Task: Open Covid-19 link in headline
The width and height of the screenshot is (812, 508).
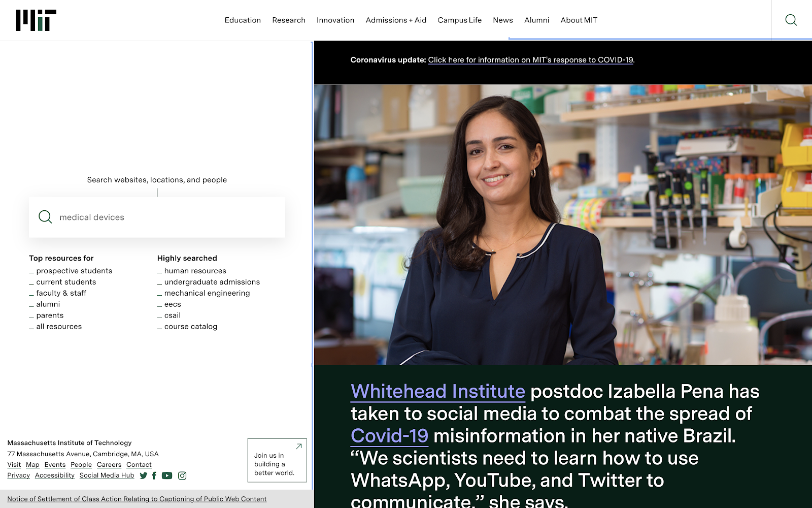Action: click(x=389, y=436)
